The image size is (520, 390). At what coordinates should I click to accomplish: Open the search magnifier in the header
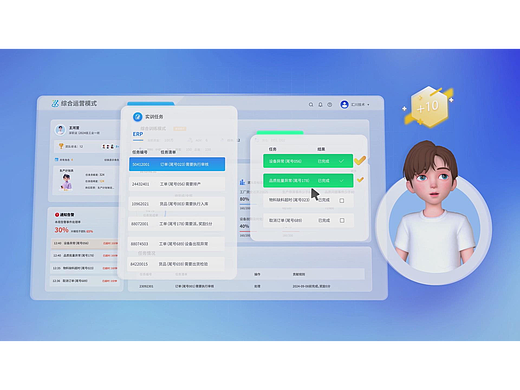click(x=311, y=105)
